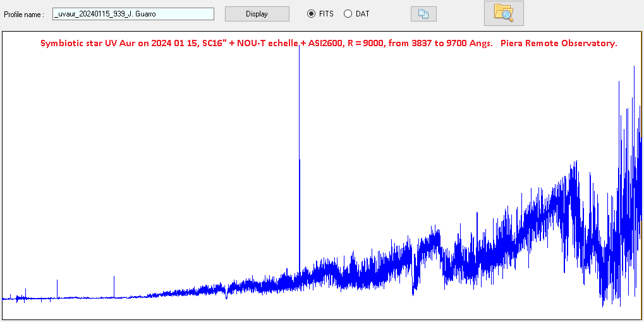Select the DAT radio button
644x322 pixels.
(348, 14)
